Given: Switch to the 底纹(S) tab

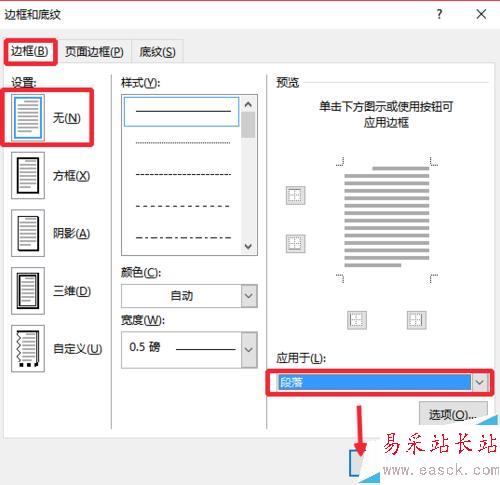Looking at the screenshot, I should coord(157,52).
